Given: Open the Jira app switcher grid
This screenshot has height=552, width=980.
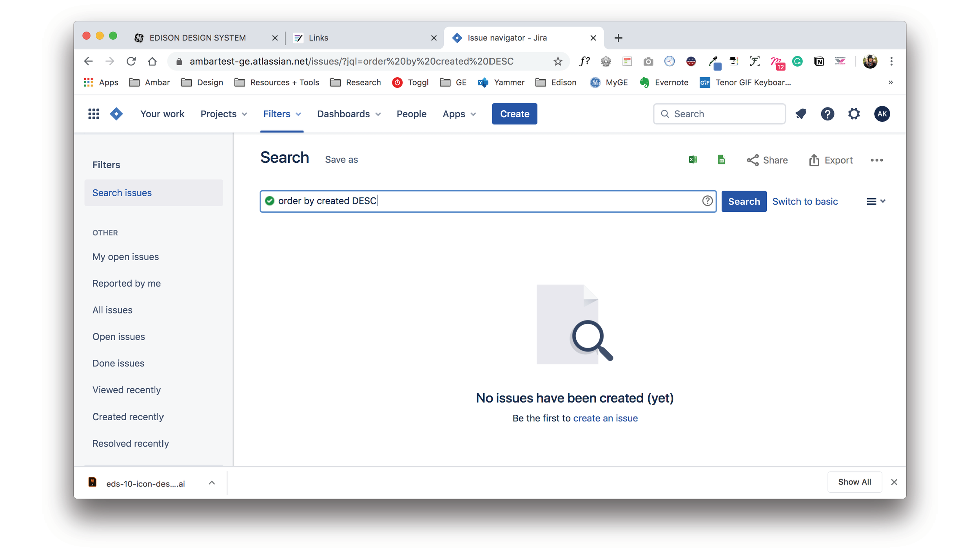Looking at the screenshot, I should [x=94, y=114].
